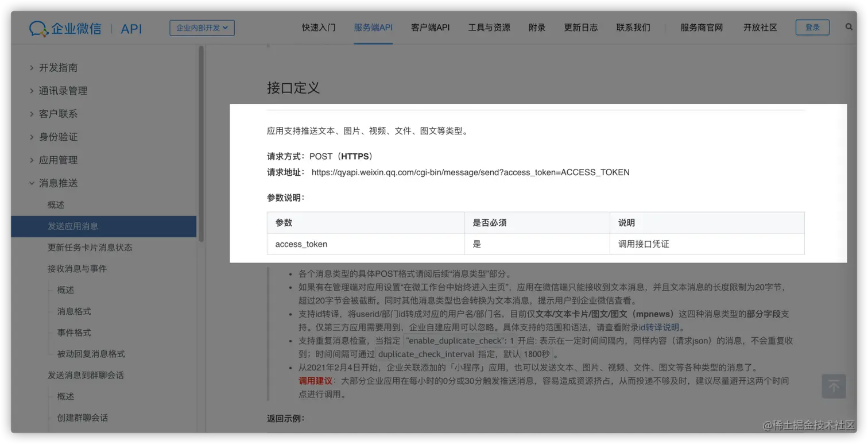This screenshot has width=868, height=444.
Task: Open the 快速入门 menu item
Action: click(x=319, y=27)
